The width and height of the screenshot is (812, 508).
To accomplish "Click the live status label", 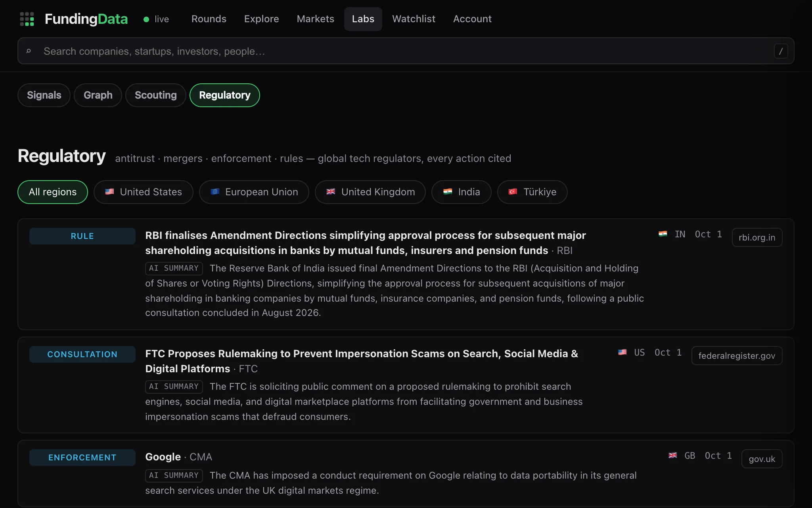I will [x=162, y=19].
